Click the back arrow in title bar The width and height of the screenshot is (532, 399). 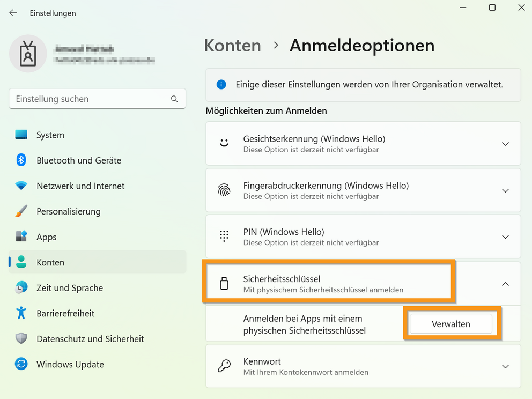(x=13, y=13)
